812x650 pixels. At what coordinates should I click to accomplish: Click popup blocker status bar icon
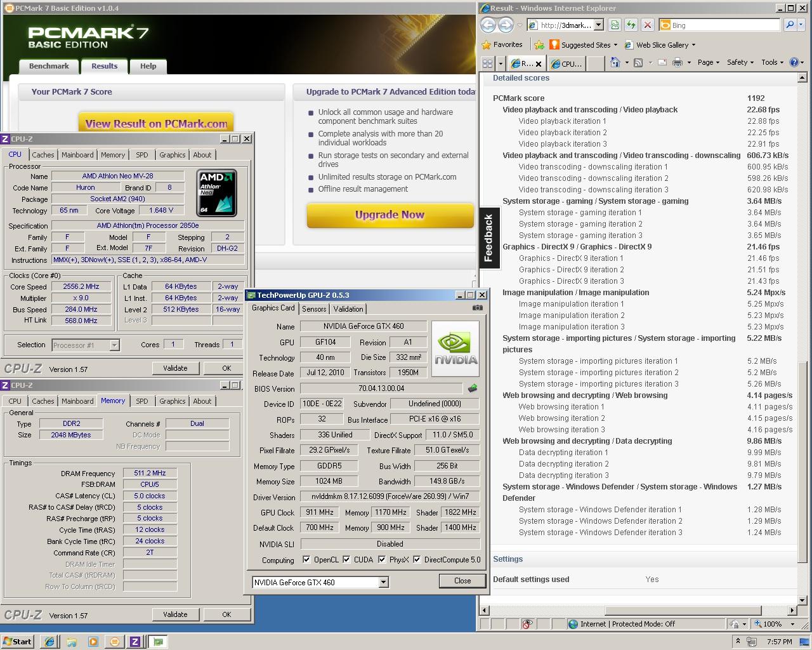pyautogui.click(x=527, y=624)
